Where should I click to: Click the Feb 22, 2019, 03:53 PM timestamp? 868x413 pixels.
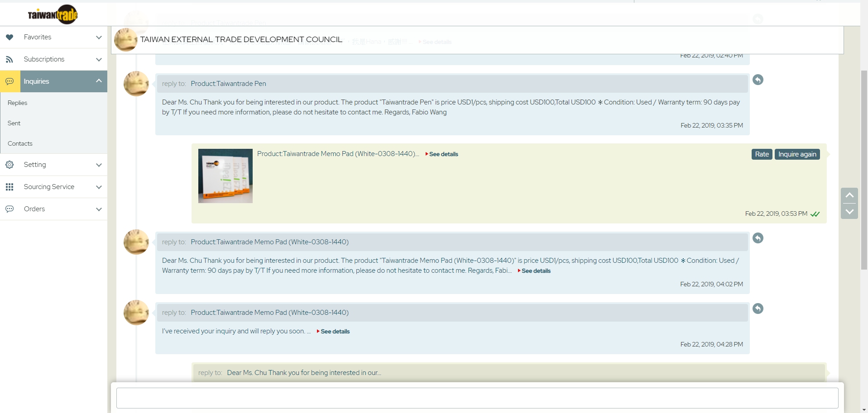[x=776, y=214]
